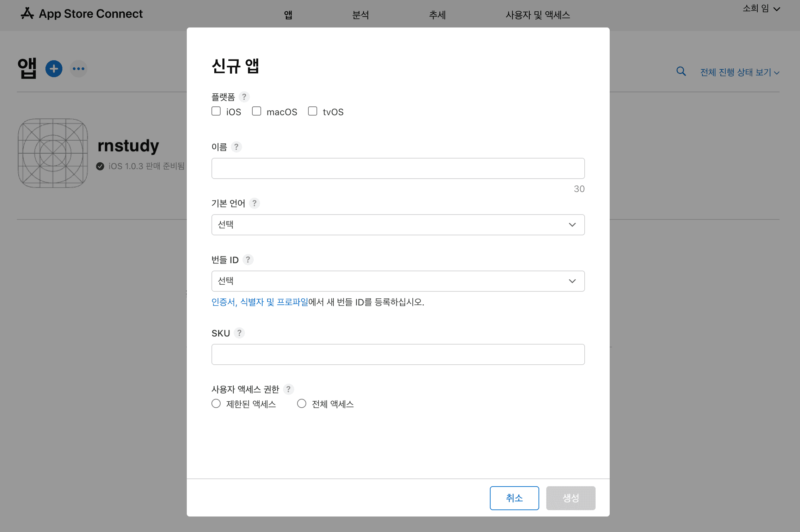Open the SKU help question mark
Viewport: 800px width, 532px height.
click(240, 333)
